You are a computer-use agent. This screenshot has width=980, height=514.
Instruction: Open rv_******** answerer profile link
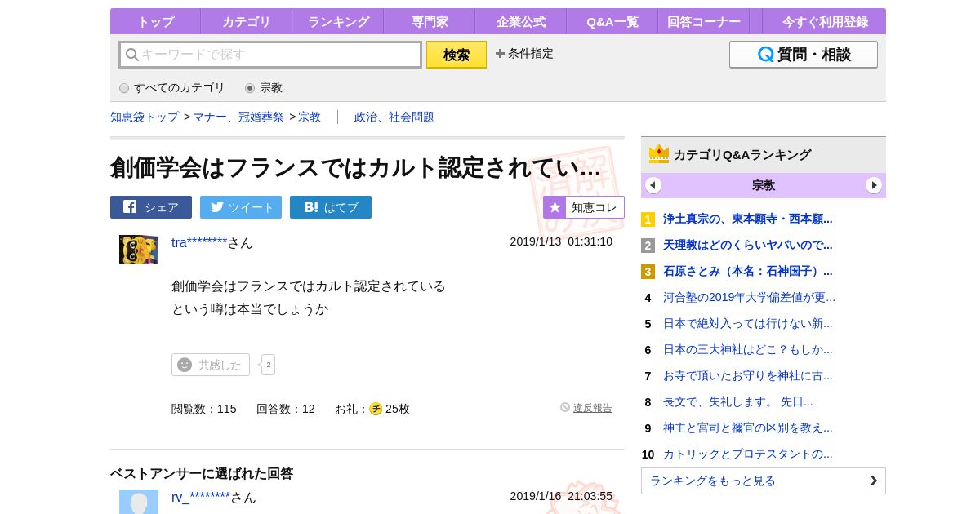pos(201,497)
